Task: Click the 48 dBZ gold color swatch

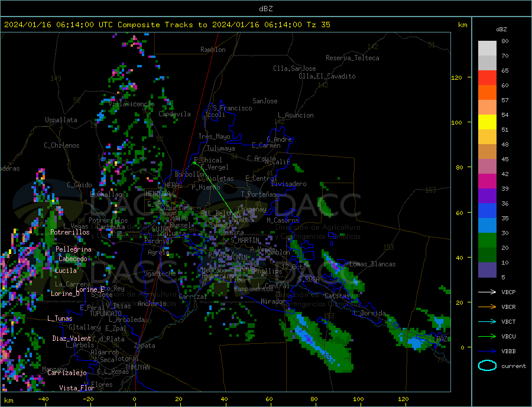Action: point(487,137)
